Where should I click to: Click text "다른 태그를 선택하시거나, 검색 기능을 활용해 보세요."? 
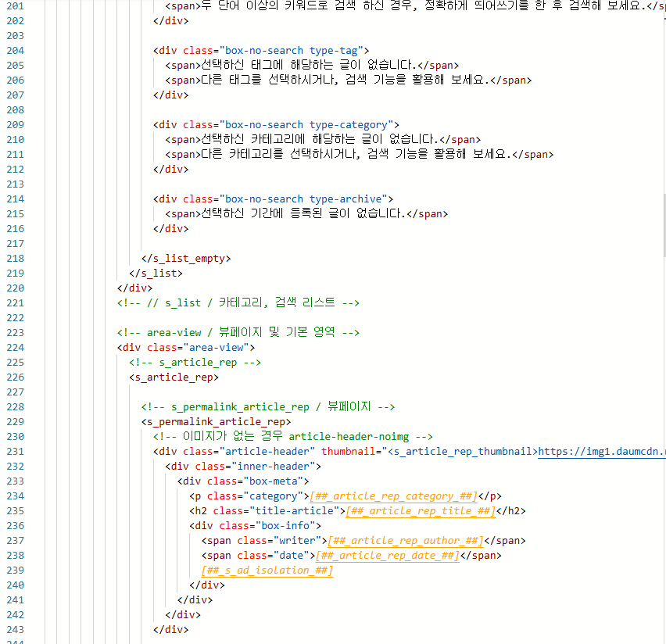pos(346,80)
